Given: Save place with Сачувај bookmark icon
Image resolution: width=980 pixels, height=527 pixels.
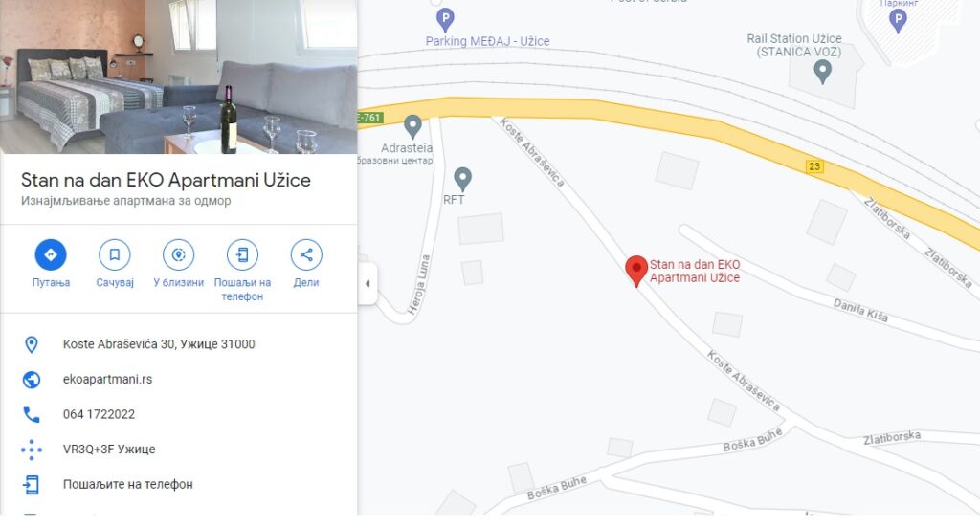Looking at the screenshot, I should click(x=115, y=254).
